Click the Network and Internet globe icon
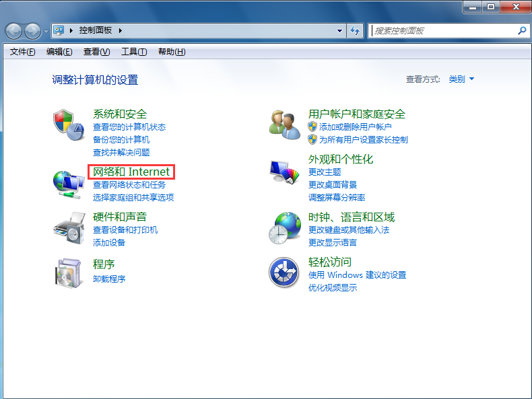 click(x=68, y=183)
